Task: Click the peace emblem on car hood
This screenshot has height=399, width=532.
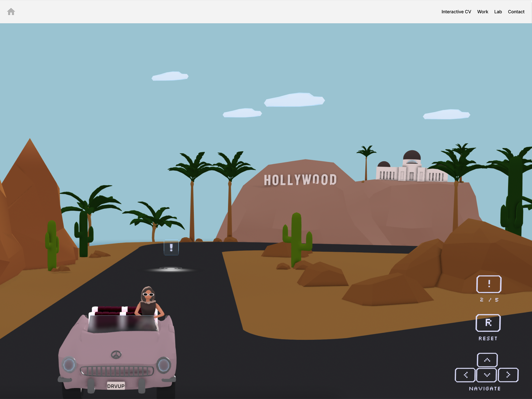Action: (116, 355)
